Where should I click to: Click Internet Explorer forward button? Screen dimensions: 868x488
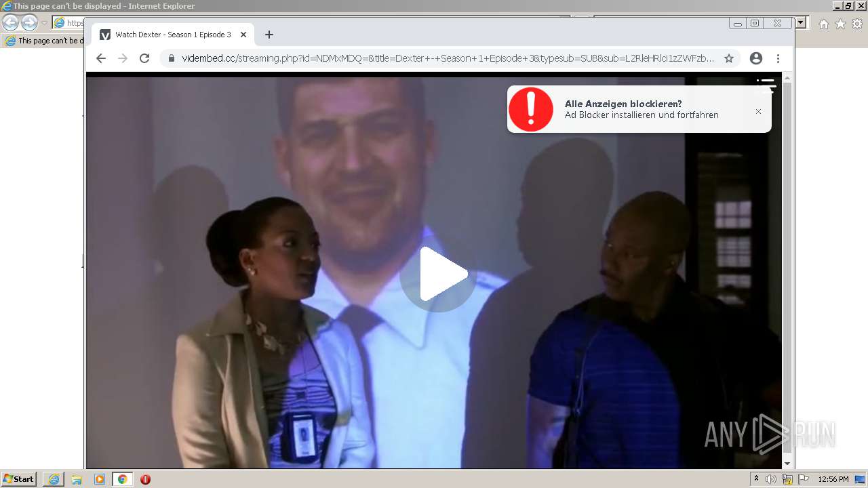click(x=29, y=22)
